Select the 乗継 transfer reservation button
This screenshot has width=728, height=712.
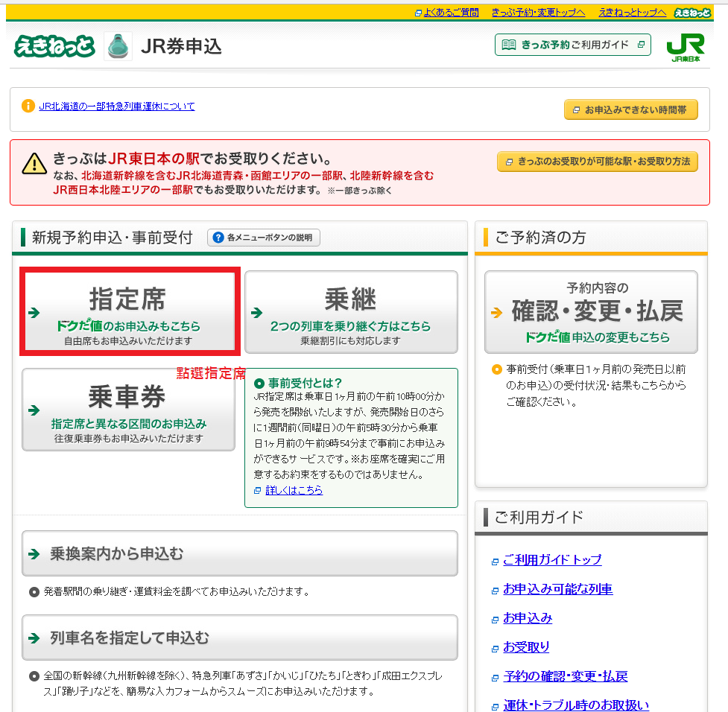point(352,312)
